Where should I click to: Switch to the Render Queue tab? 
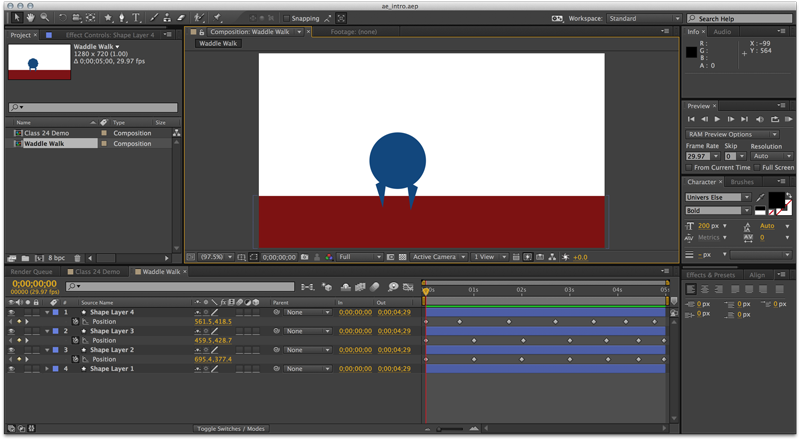32,272
